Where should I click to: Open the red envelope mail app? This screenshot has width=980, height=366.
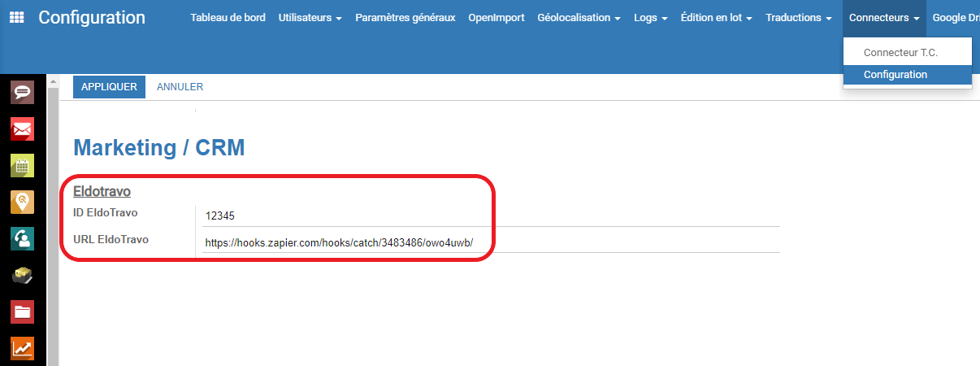click(x=22, y=129)
